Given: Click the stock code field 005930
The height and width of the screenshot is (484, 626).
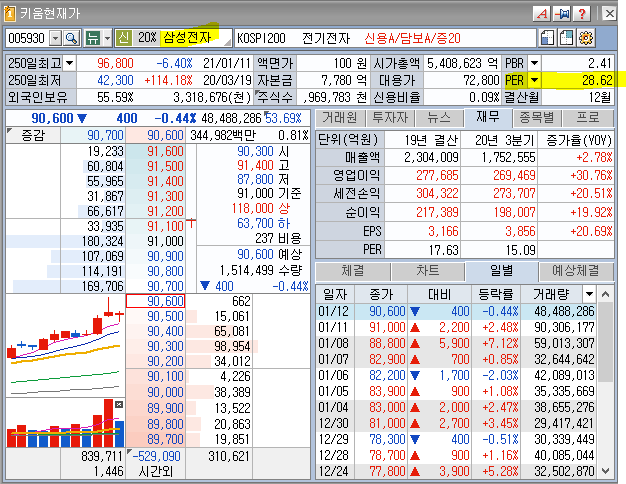Looking at the screenshot, I should tap(26, 38).
